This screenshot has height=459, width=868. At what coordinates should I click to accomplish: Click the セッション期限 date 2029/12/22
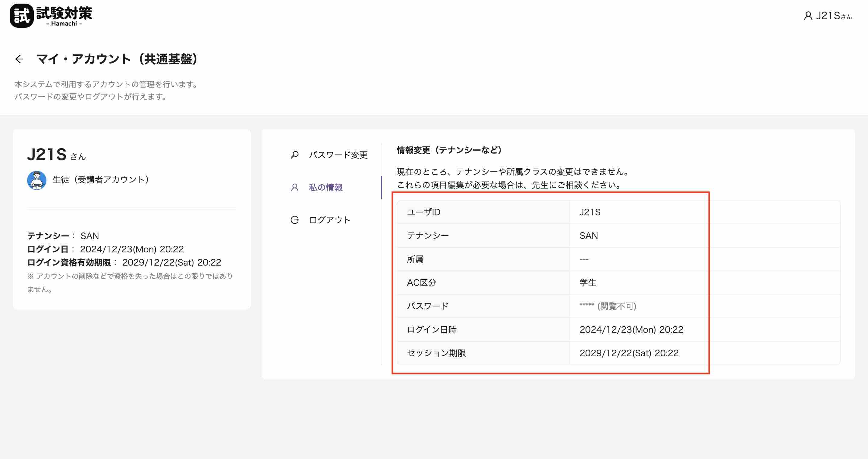629,353
